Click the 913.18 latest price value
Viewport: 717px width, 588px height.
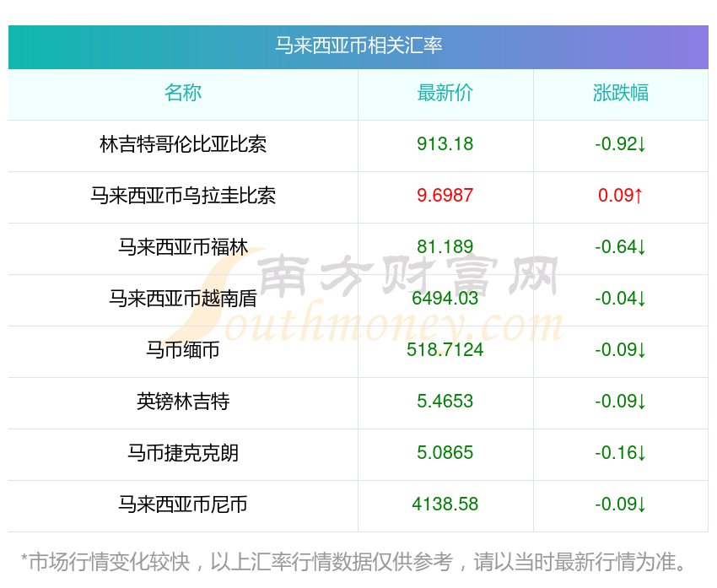point(445,144)
